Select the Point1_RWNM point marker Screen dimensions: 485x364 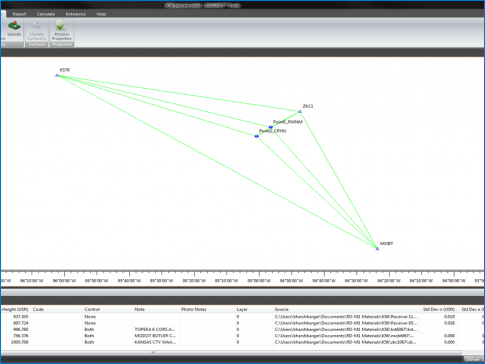pos(271,127)
